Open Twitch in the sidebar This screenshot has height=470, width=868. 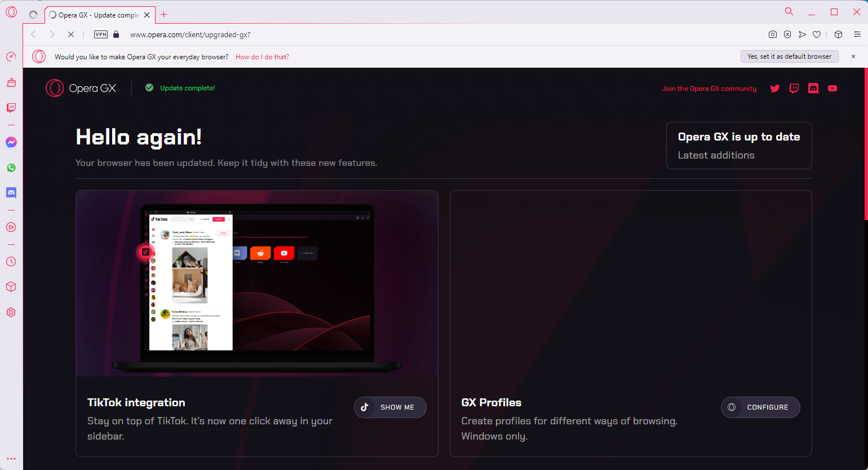pos(11,108)
